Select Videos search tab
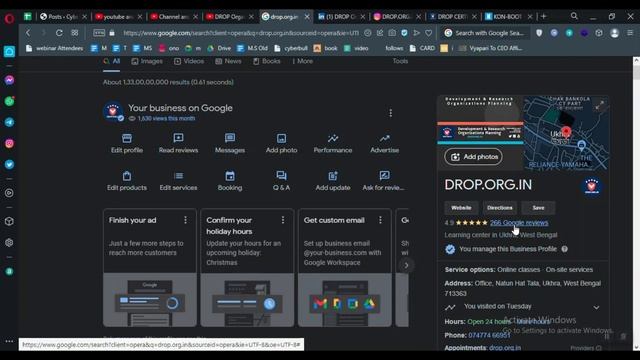Viewport: 640px width, 360px height. pyautogui.click(x=189, y=61)
